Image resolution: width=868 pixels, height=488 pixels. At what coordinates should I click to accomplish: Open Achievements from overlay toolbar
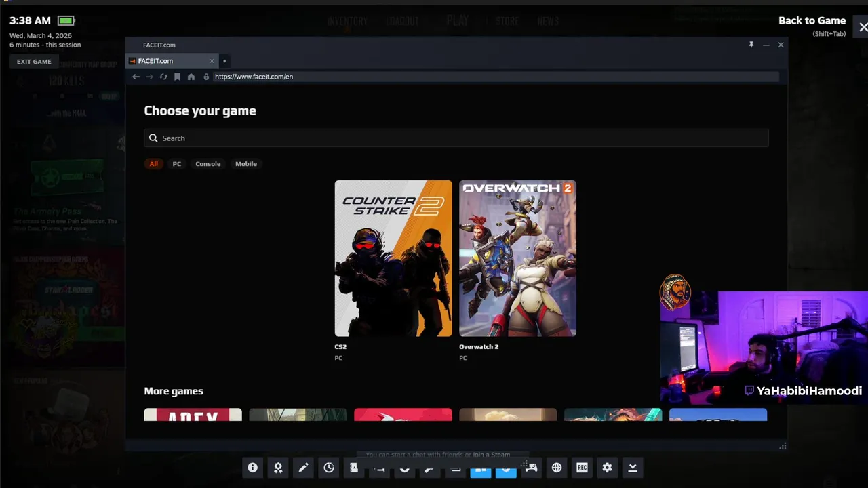click(278, 468)
